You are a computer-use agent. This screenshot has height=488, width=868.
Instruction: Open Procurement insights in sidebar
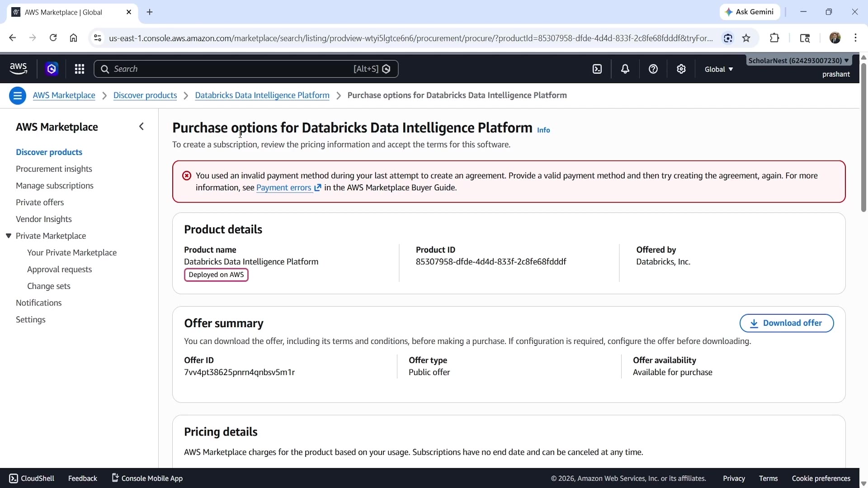pyautogui.click(x=54, y=169)
